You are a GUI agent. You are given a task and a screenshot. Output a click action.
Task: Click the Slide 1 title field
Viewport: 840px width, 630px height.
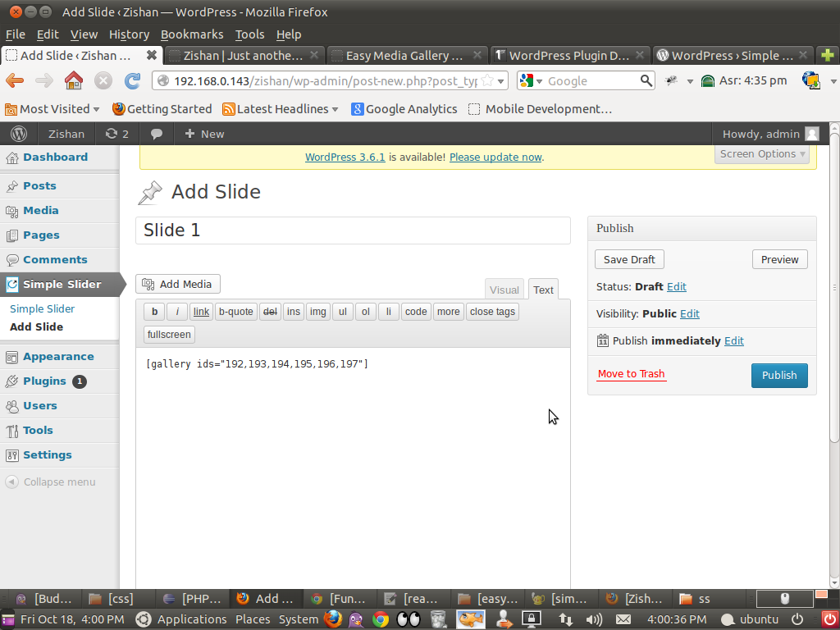(x=353, y=231)
